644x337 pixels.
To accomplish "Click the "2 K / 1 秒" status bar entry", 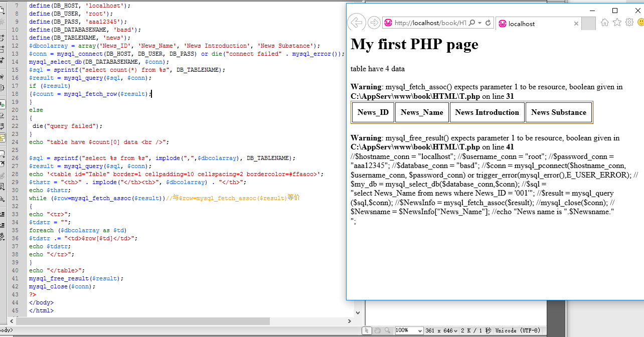I will click(x=476, y=330).
